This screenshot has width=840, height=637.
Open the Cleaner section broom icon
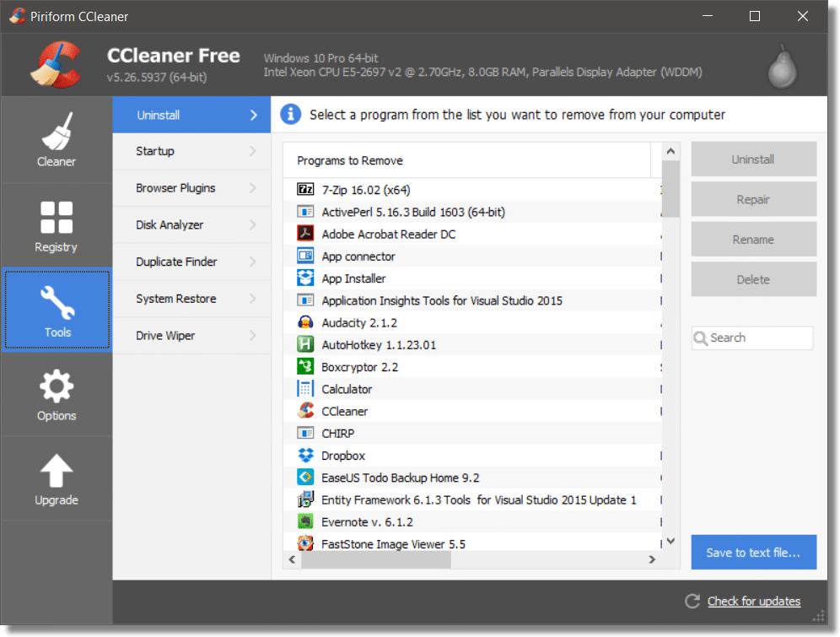click(x=57, y=132)
